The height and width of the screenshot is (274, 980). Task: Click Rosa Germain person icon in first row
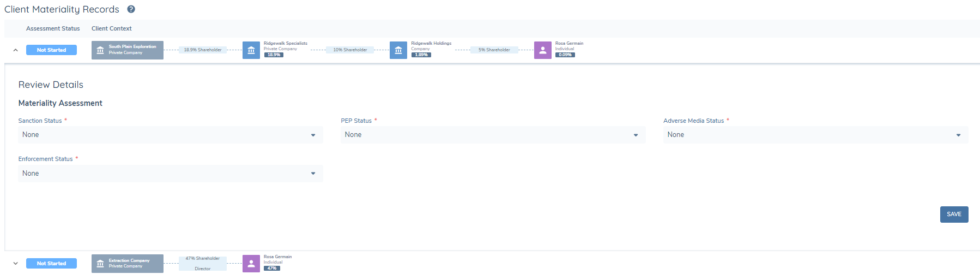coord(542,50)
